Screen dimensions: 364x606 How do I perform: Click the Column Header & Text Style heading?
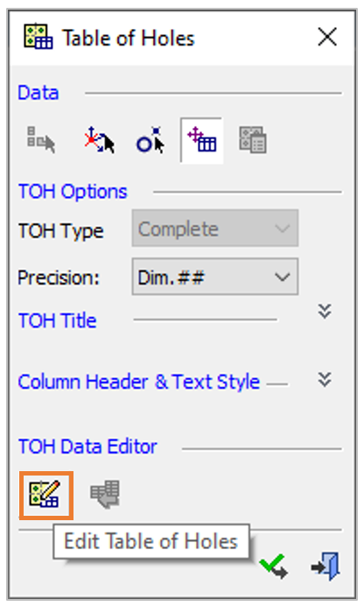click(x=139, y=382)
